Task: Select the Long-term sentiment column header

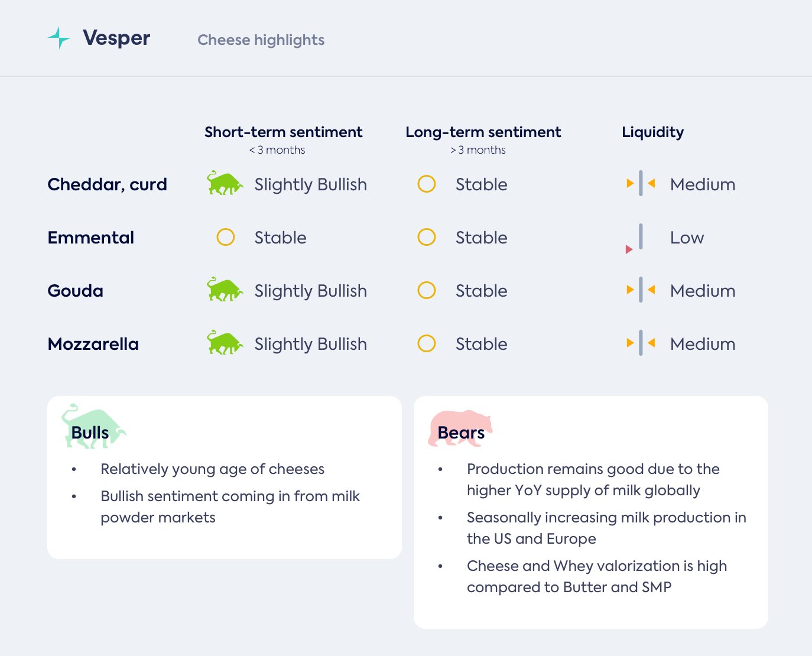Action: (x=483, y=132)
